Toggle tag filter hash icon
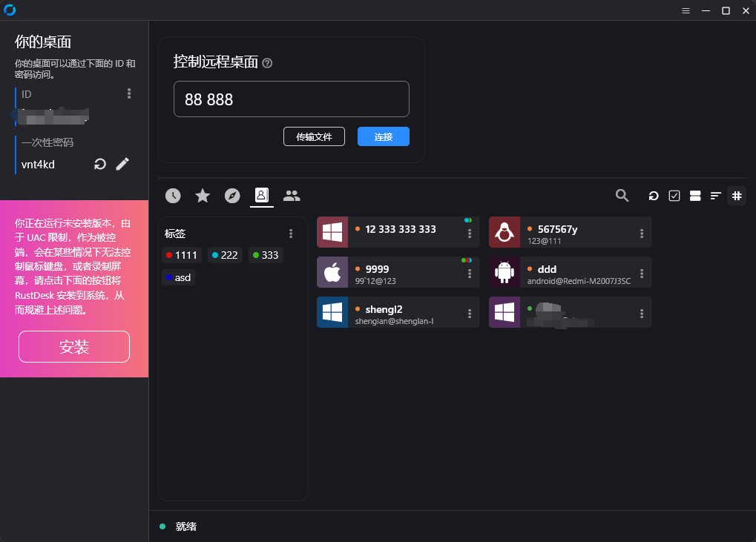This screenshot has height=542, width=756. (737, 196)
